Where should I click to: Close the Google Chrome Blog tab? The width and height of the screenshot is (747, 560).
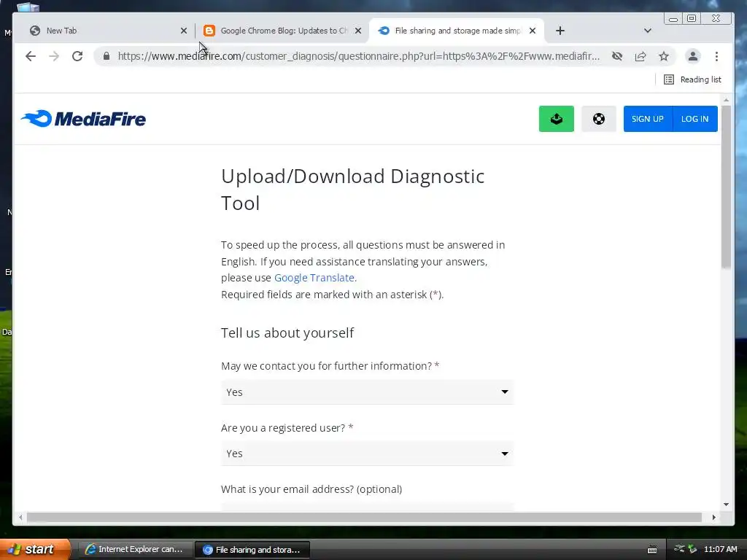pos(357,31)
